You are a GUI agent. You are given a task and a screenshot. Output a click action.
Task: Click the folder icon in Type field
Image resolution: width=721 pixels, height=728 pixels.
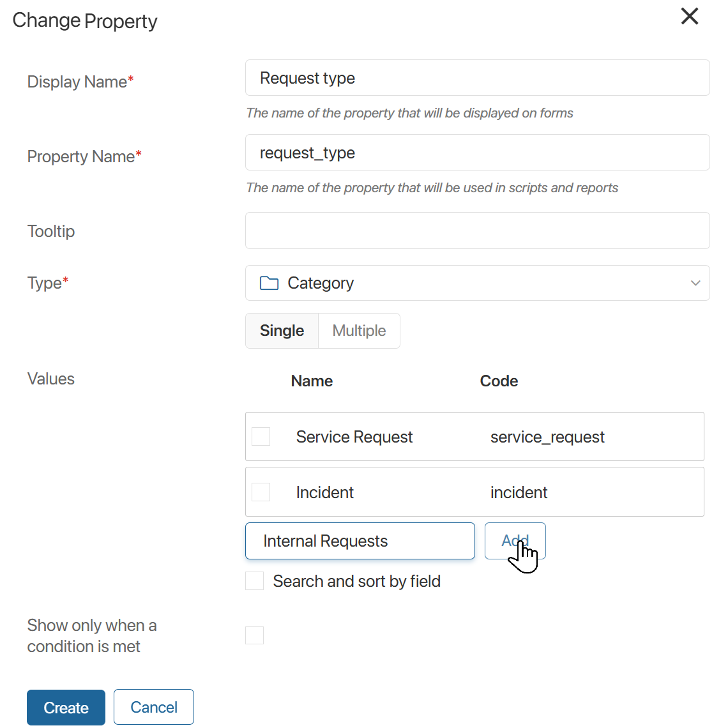point(269,283)
